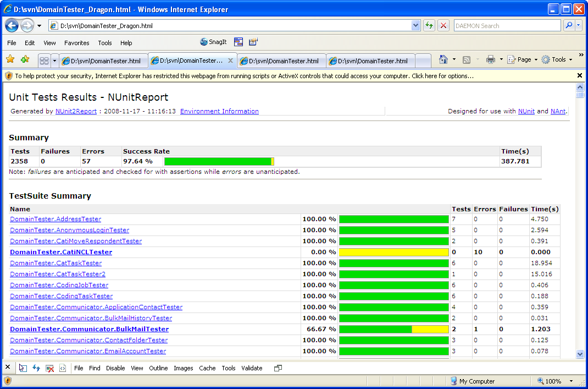The image size is (588, 389).
Task: Click the select-element pointer icon in the developer toolbar
Action: 23,368
